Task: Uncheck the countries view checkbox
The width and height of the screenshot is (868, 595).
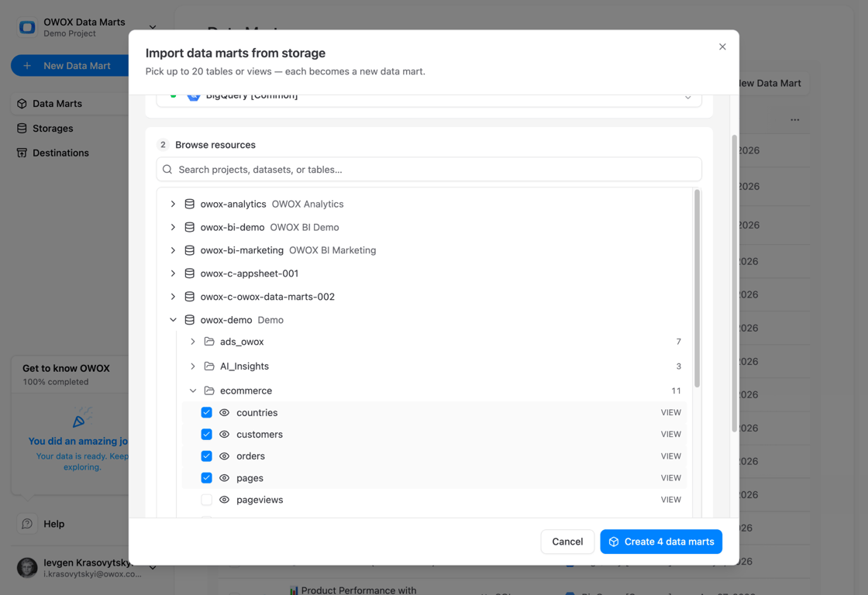Action: (206, 412)
